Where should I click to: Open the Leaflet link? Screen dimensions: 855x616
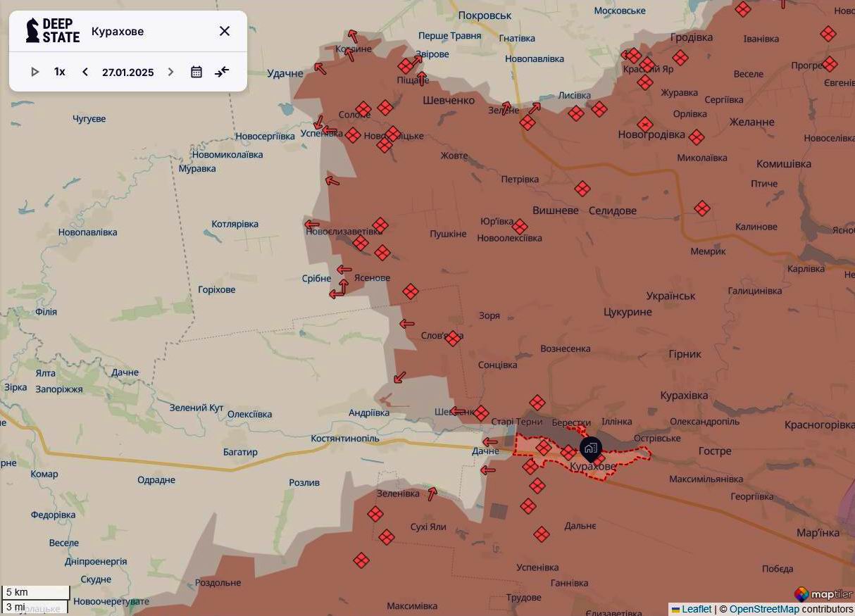(697, 609)
